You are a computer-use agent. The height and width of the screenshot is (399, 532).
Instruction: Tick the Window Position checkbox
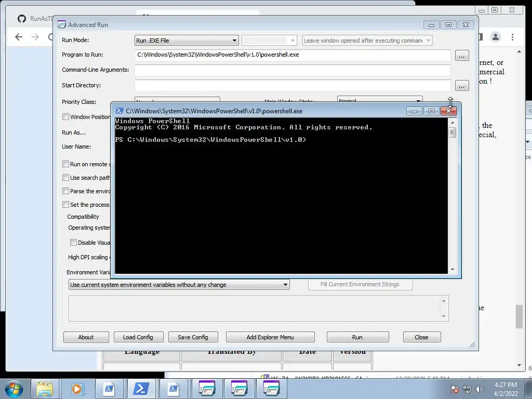pyautogui.click(x=66, y=117)
